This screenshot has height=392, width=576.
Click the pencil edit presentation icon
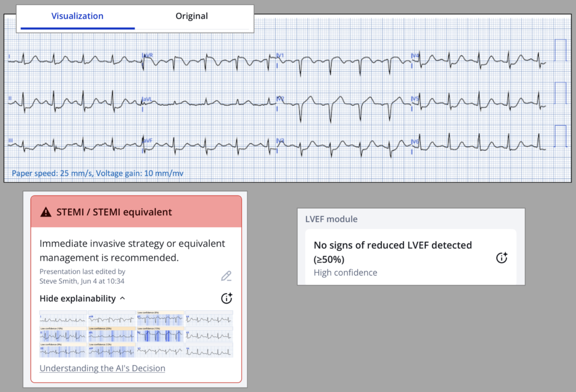click(226, 276)
